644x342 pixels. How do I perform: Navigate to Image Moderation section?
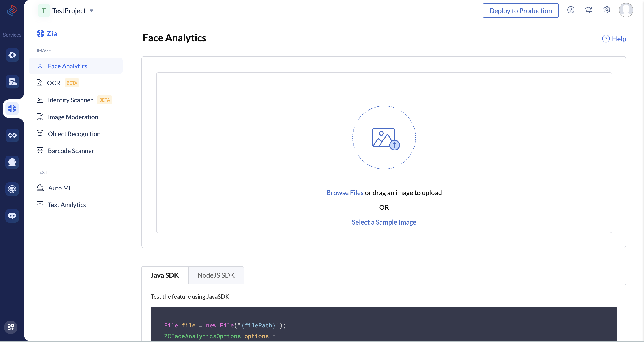73,117
